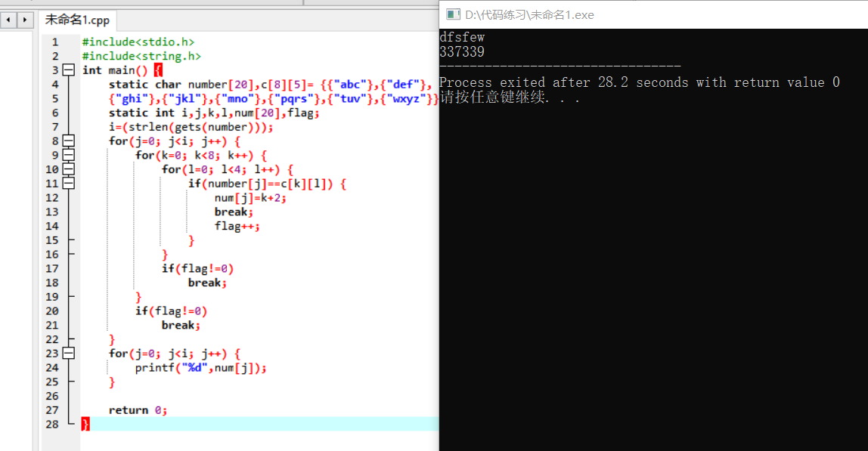Click if(number[j]==c[k][l]) condition

click(x=261, y=184)
